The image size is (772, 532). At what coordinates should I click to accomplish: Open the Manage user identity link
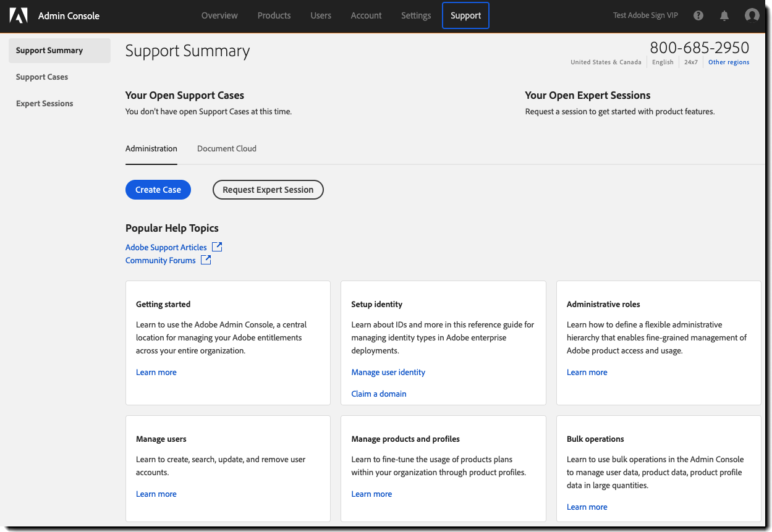coord(388,372)
